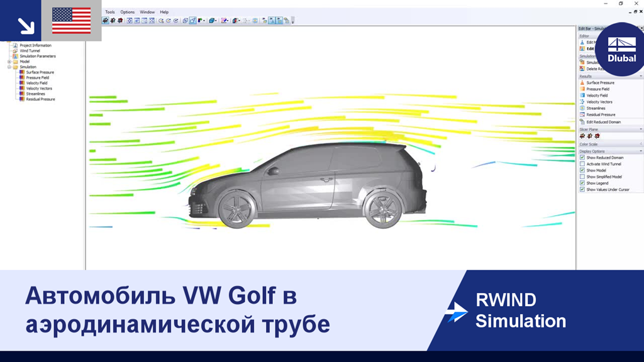This screenshot has width=644, height=362.
Task: Click the VW Golf car model
Action: (307, 185)
